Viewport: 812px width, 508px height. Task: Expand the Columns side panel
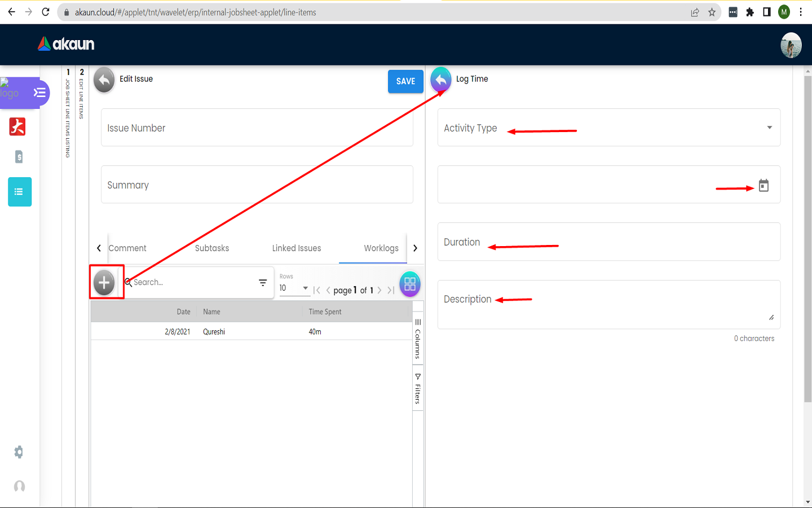418,339
